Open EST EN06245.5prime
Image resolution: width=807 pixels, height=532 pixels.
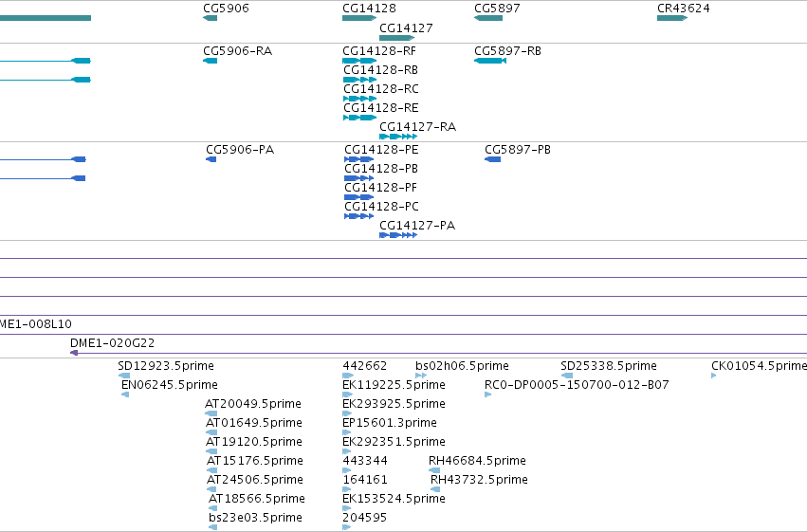point(170,385)
